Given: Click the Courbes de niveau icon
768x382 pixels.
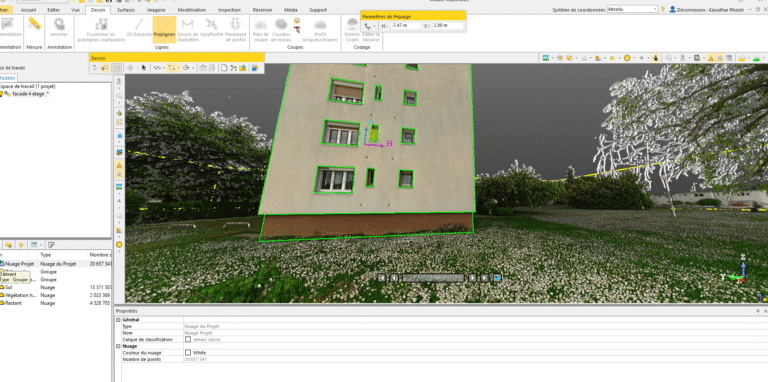Looking at the screenshot, I should tap(281, 29).
